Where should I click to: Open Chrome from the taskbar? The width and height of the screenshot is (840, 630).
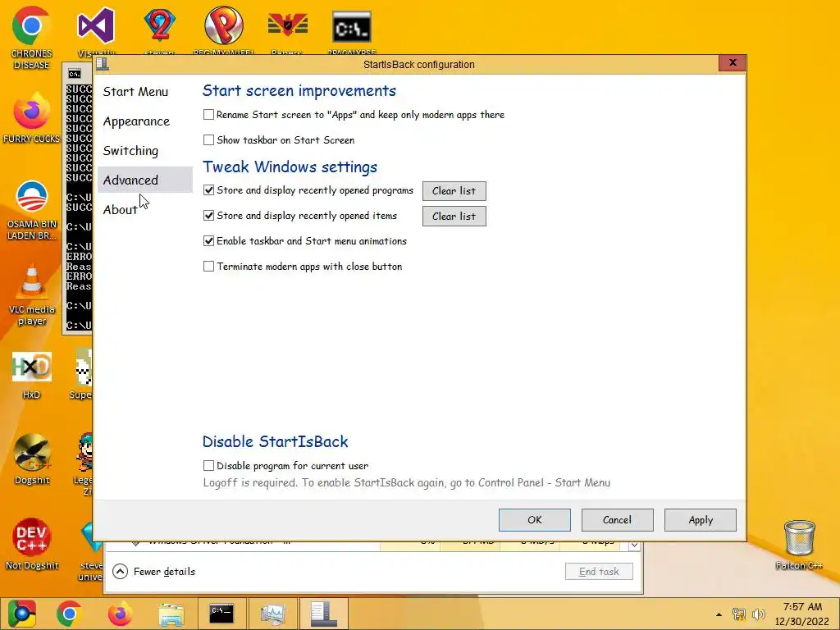coord(69,614)
